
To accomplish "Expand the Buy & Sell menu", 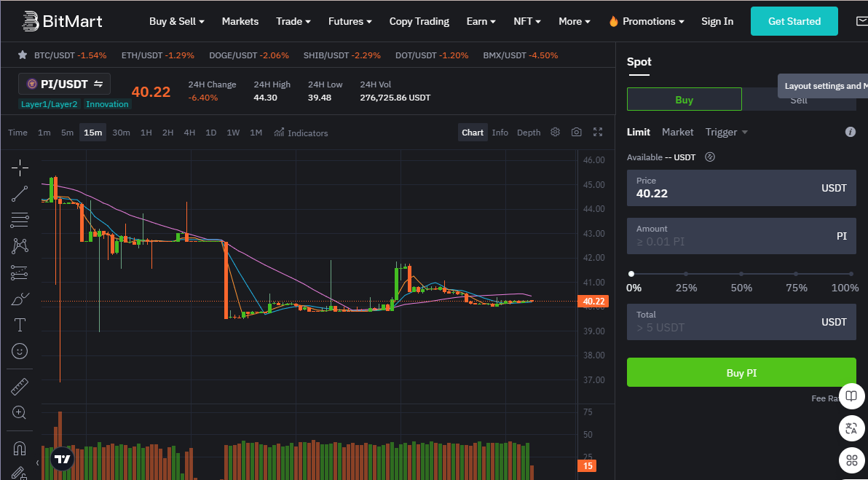I will tap(177, 21).
